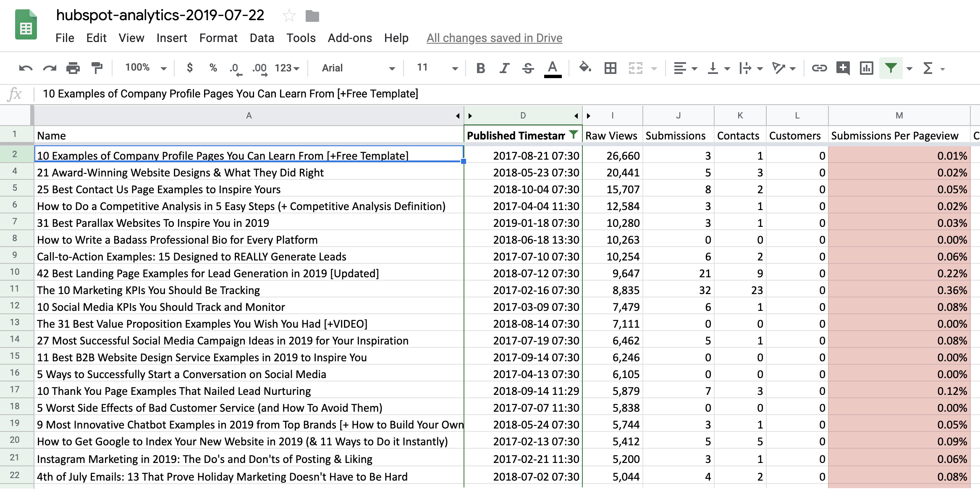980x489 pixels.
Task: Click the document title hubspot-analytics-2019-07-22
Action: 160,16
